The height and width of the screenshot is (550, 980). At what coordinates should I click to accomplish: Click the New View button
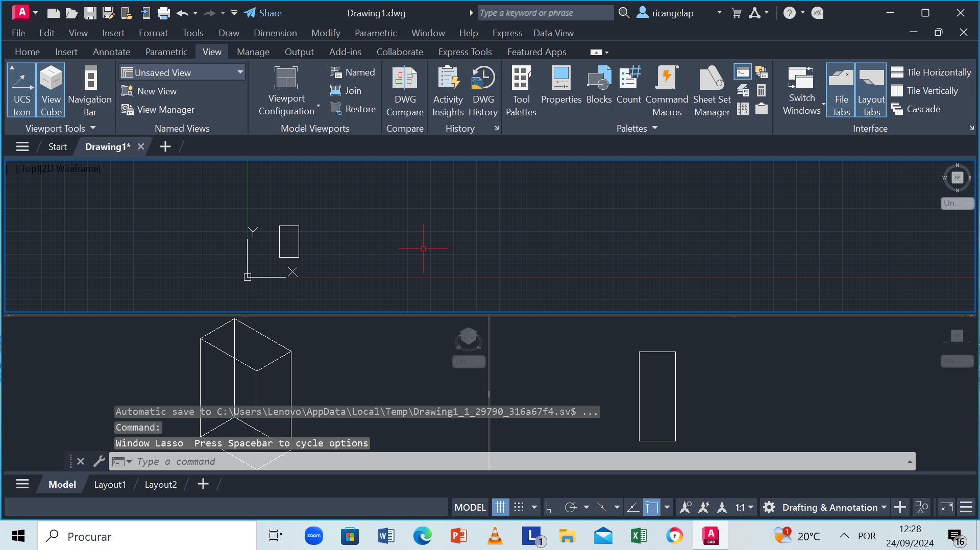coord(149,91)
